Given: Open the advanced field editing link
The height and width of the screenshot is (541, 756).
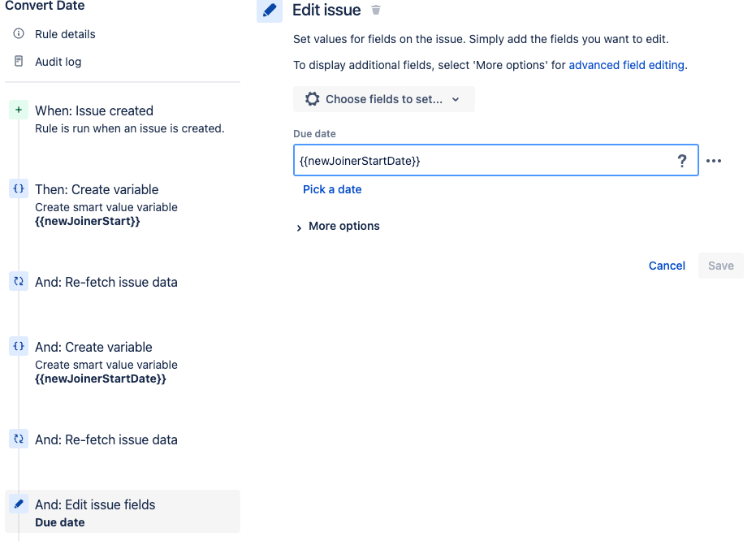Looking at the screenshot, I should click(626, 65).
